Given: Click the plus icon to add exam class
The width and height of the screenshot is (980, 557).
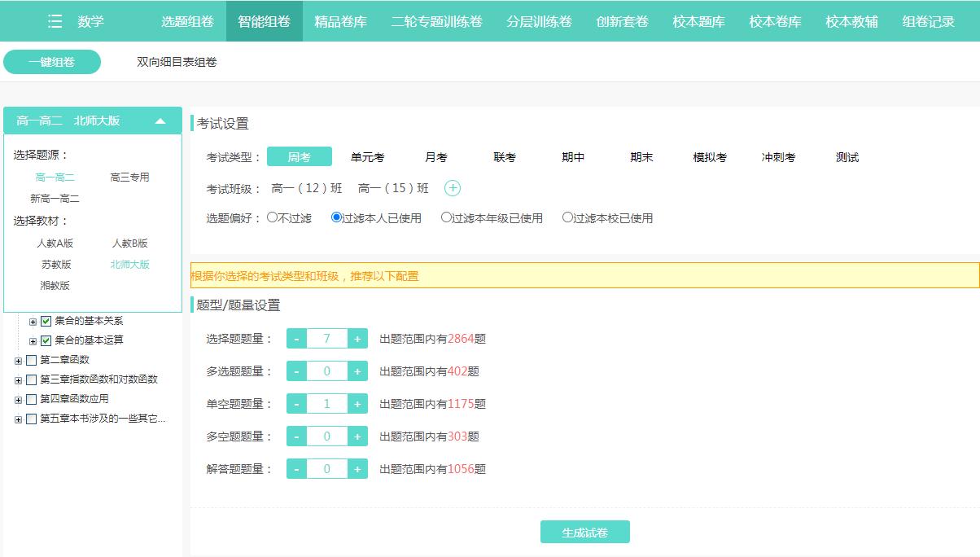Looking at the screenshot, I should pos(453,187).
